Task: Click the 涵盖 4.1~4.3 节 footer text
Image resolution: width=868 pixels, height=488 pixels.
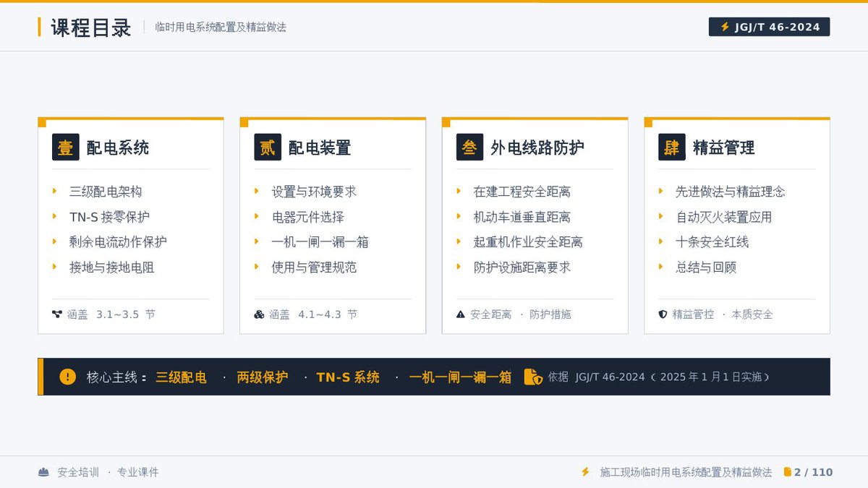Action: pyautogui.click(x=313, y=314)
